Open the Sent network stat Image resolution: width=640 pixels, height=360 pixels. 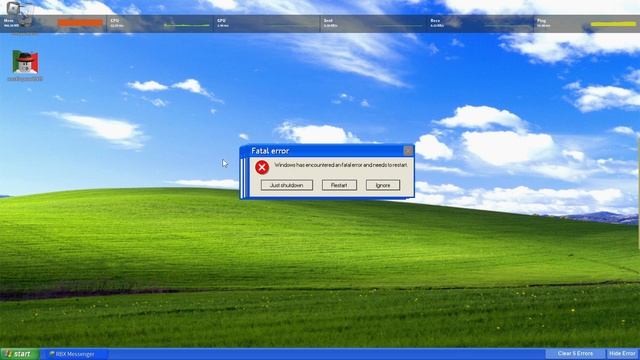374,23
